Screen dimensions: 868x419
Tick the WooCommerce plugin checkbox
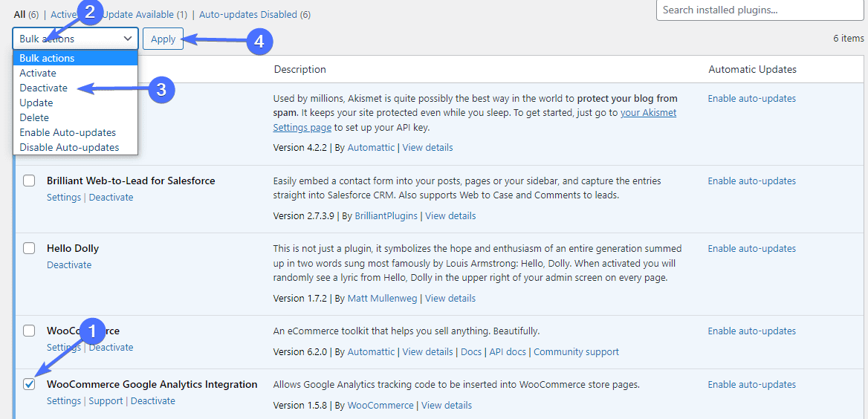click(x=29, y=331)
